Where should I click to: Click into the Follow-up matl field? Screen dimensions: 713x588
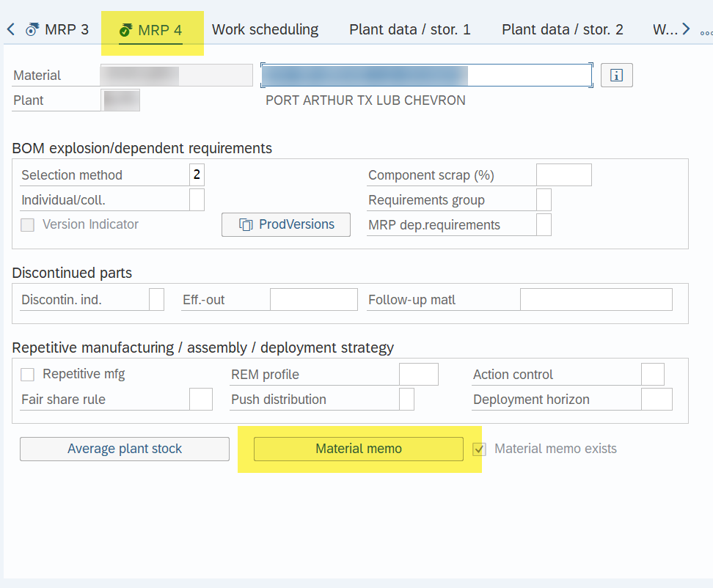(596, 300)
